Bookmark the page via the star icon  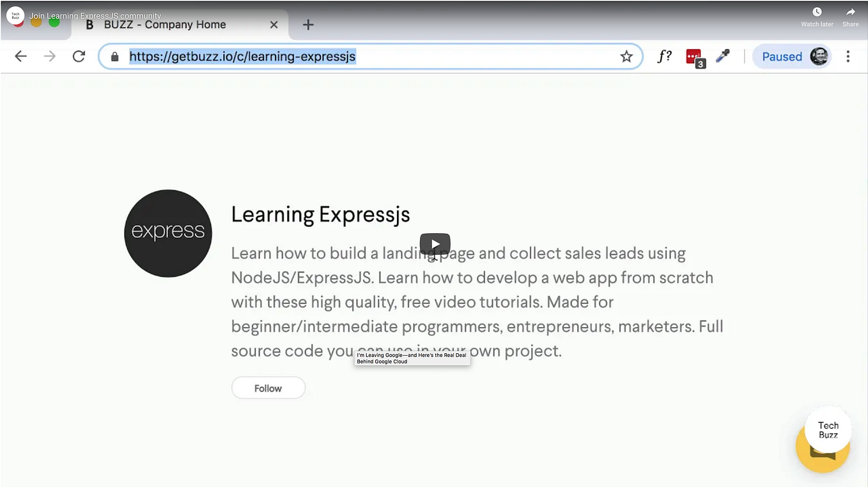point(626,56)
